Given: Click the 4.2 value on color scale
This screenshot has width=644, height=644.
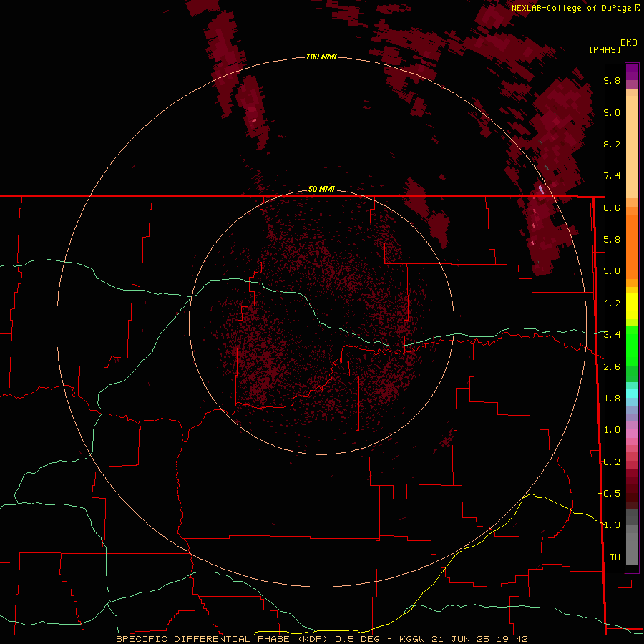Looking at the screenshot, I should point(612,303).
